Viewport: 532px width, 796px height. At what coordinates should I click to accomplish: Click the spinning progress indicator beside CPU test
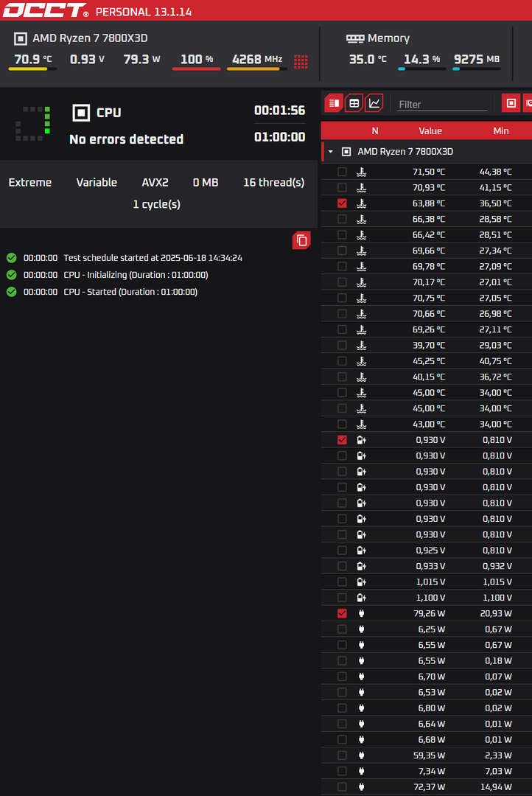pos(33,123)
